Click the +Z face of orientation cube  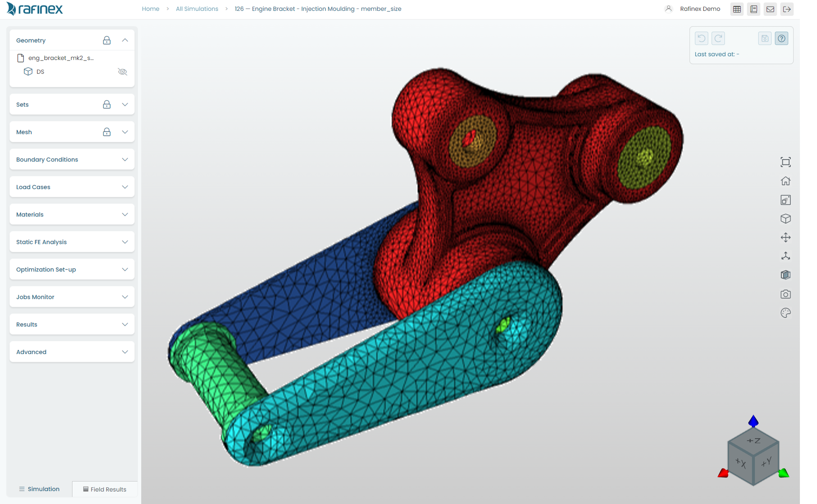tap(753, 441)
